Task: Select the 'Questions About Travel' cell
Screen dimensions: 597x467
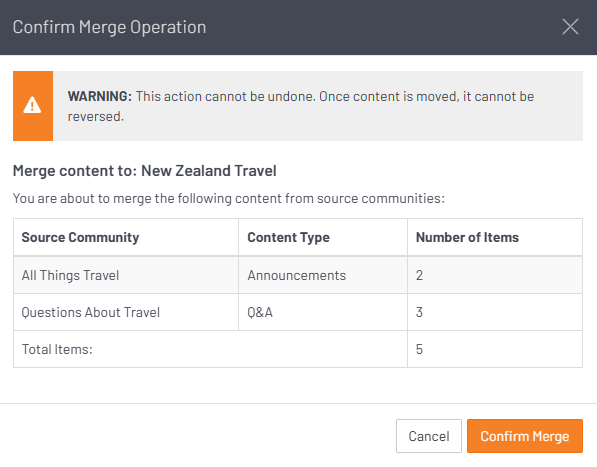Action: pos(126,312)
